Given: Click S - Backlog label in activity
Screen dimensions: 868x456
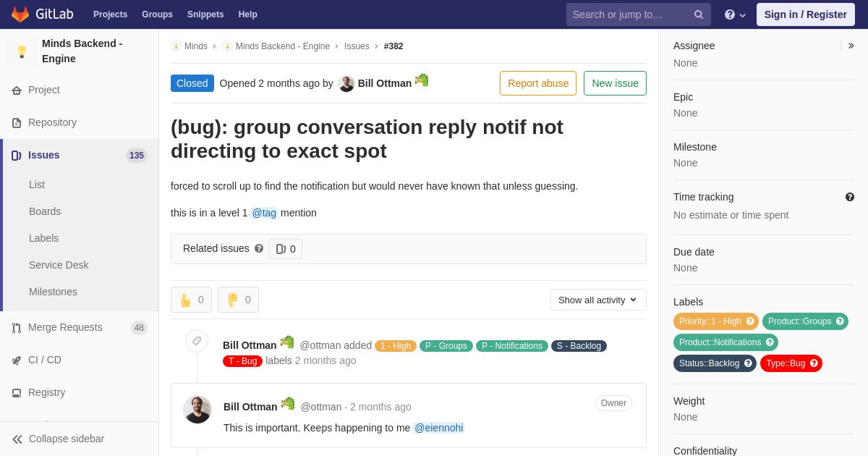Looking at the screenshot, I should point(579,346).
